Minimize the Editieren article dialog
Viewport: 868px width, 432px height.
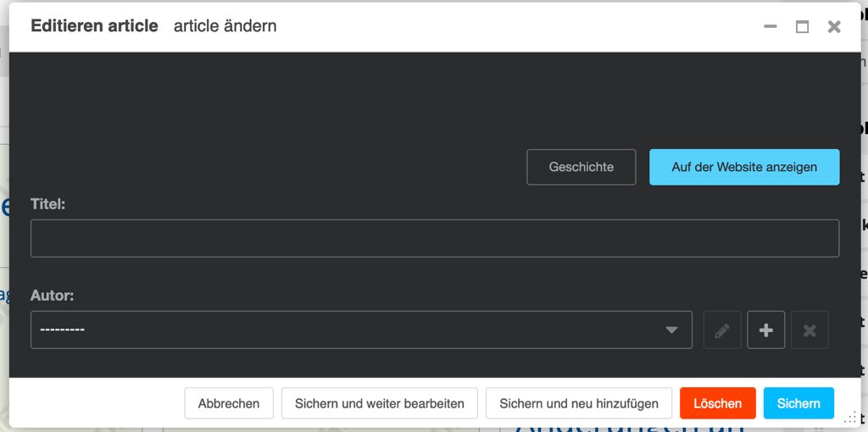click(x=770, y=26)
